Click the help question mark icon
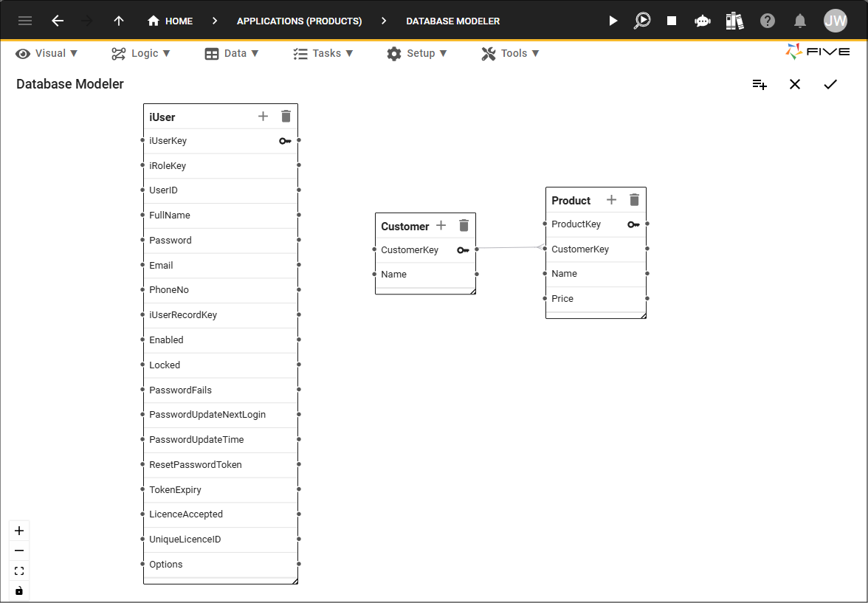 (768, 21)
